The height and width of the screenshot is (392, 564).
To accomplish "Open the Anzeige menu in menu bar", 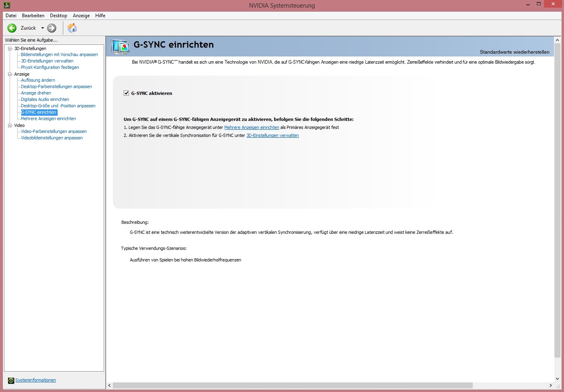I will coord(81,16).
